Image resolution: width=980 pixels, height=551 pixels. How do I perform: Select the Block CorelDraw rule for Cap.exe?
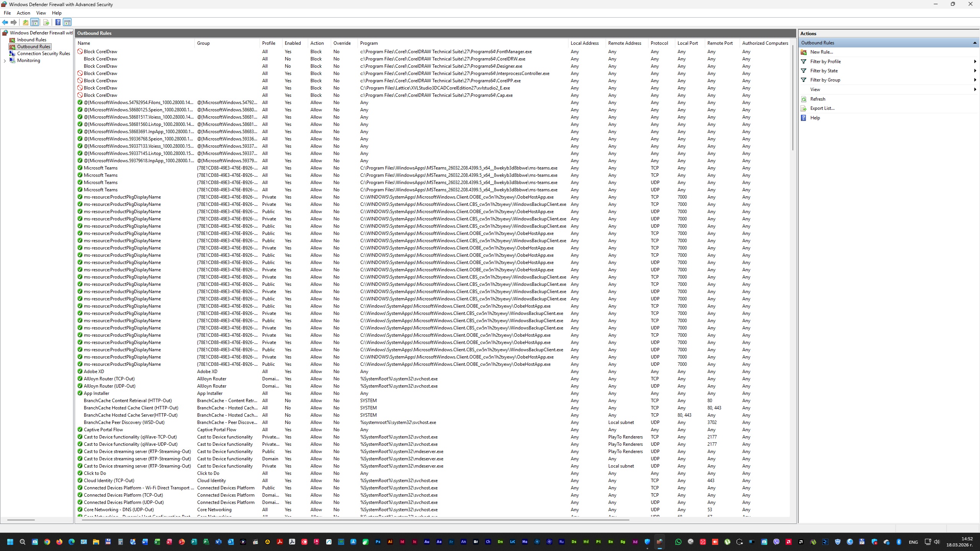click(x=433, y=95)
